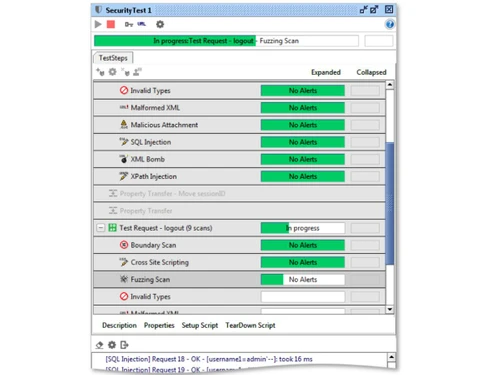The width and height of the screenshot is (500, 375).
Task: Click the SQL Injection syringe icon
Action: click(123, 142)
